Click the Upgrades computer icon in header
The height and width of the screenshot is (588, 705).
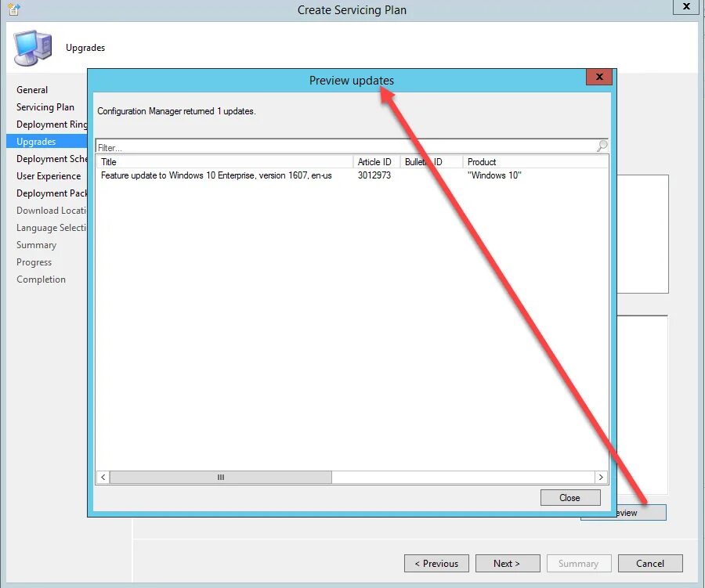[32, 48]
